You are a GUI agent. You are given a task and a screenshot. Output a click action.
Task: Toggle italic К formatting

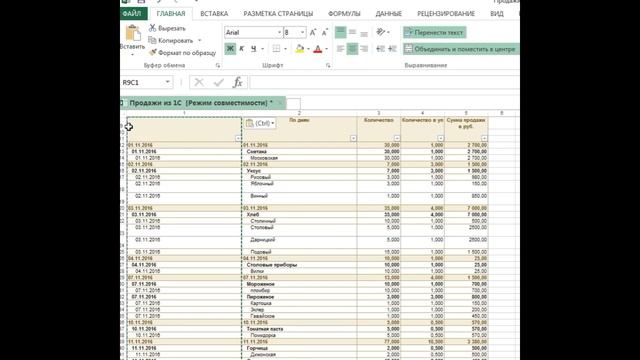point(242,49)
